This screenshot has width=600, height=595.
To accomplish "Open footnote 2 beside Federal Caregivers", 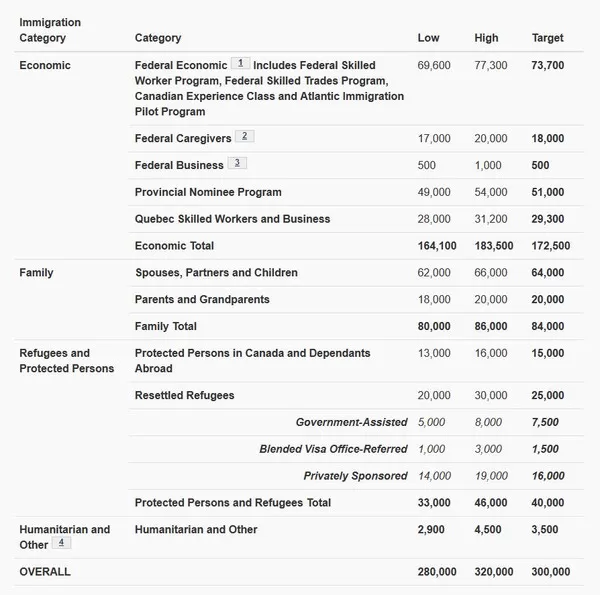I will 245,136.
